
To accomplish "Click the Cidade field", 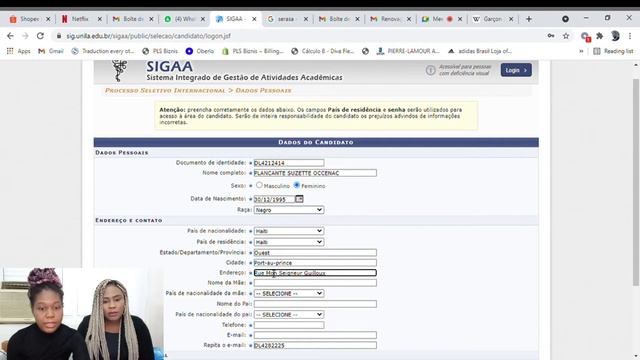I will (315, 263).
